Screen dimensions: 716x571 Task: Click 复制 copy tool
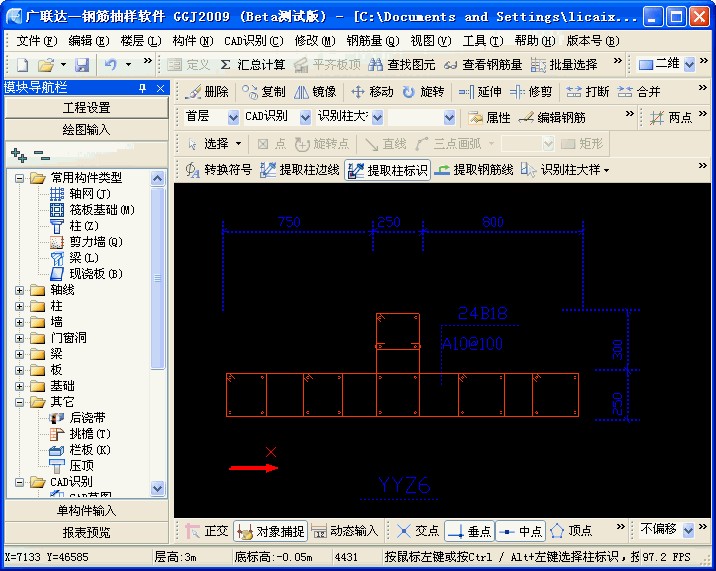(263, 92)
